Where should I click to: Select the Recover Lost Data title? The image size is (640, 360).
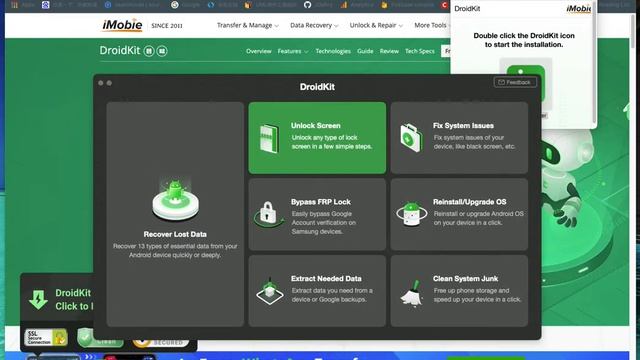pyautogui.click(x=175, y=234)
